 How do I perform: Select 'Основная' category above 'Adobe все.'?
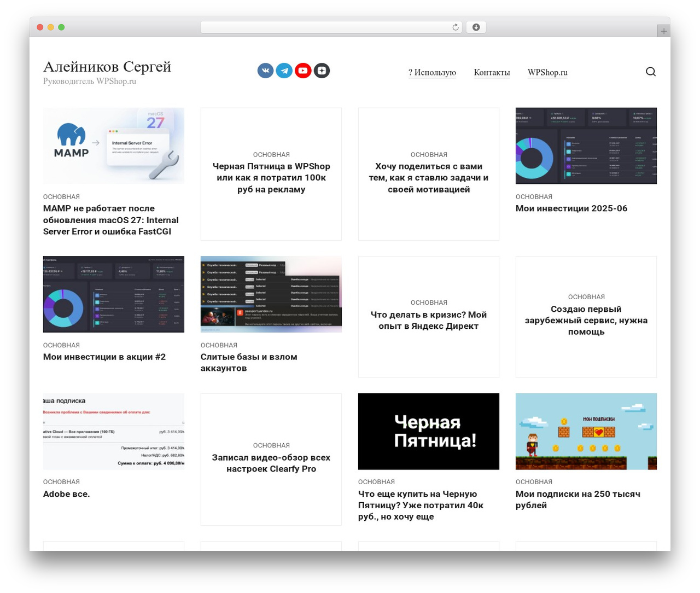tap(61, 482)
